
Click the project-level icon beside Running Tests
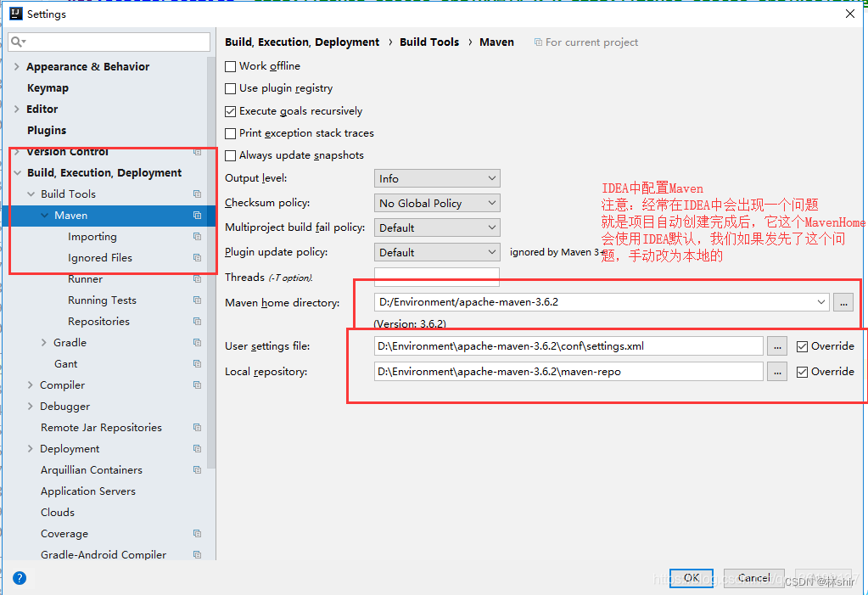point(197,300)
